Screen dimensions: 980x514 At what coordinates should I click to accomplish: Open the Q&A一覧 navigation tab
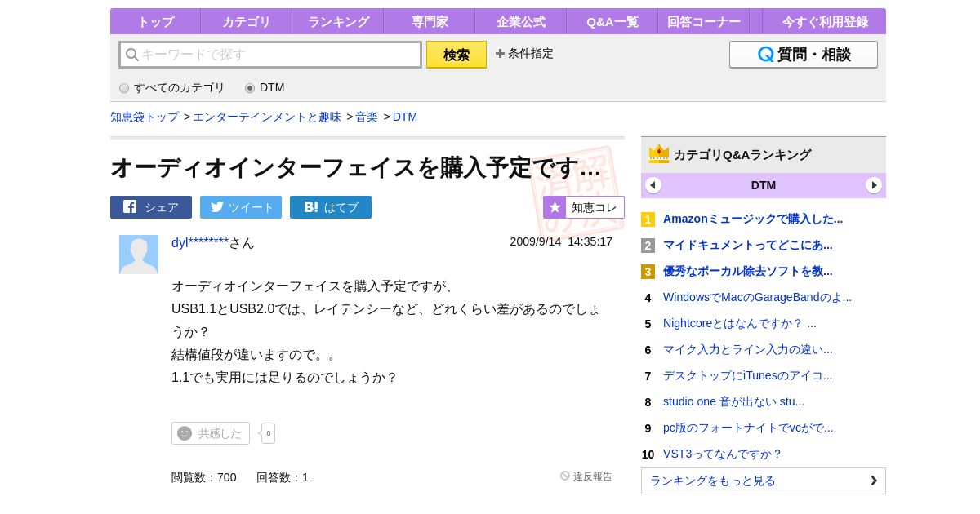[x=612, y=21]
